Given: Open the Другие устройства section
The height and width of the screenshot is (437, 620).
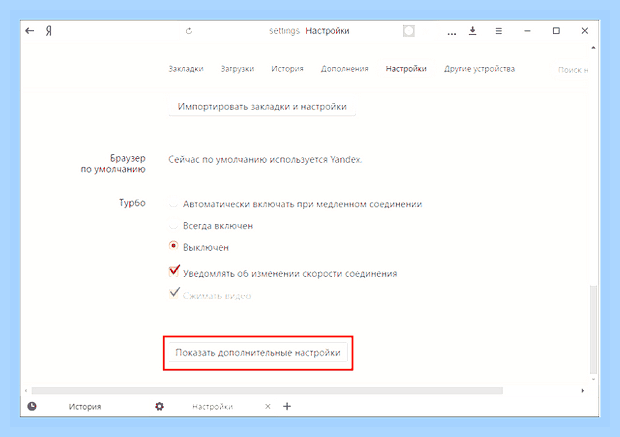Looking at the screenshot, I should click(x=479, y=69).
